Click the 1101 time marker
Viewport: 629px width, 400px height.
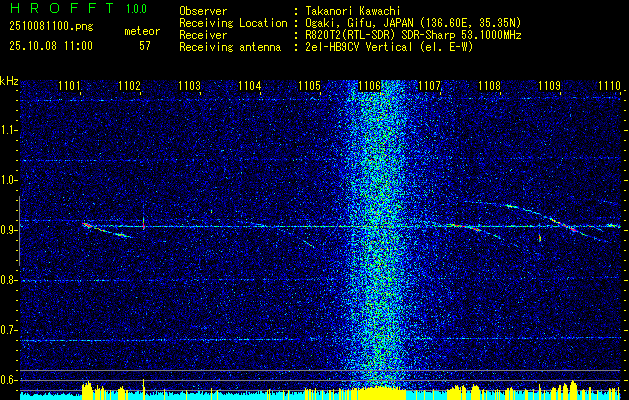pyautogui.click(x=69, y=86)
